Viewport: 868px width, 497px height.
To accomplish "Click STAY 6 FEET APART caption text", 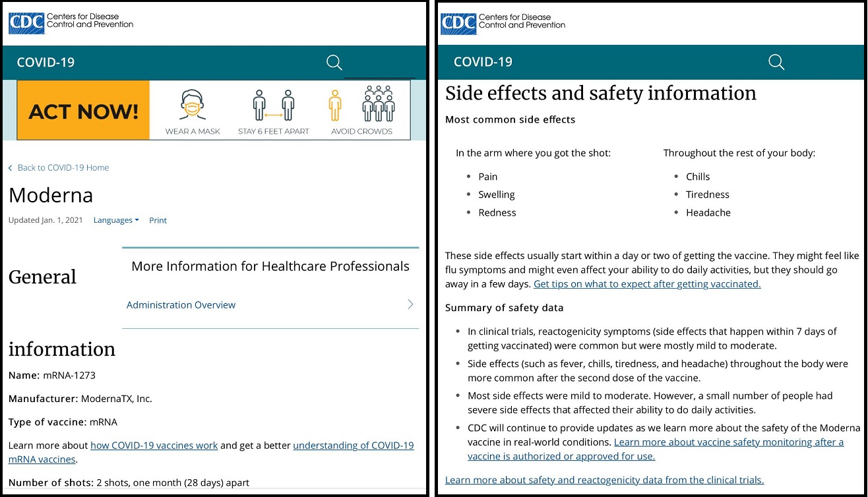I will click(274, 131).
